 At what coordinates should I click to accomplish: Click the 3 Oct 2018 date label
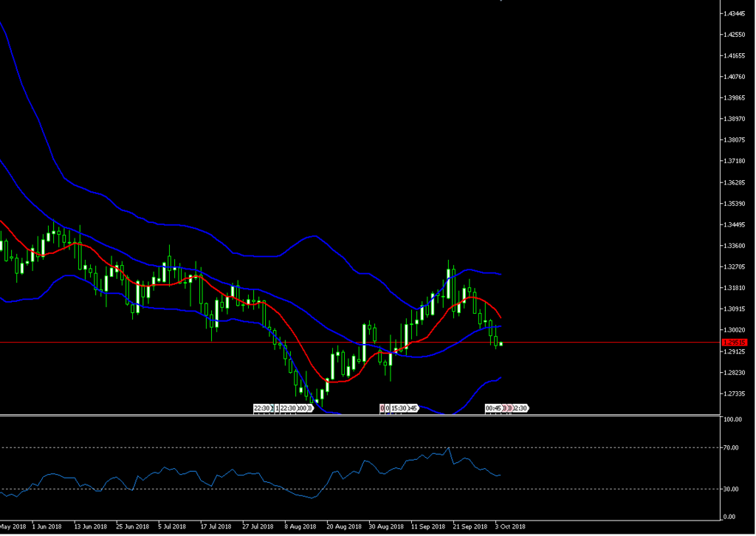tap(510, 526)
